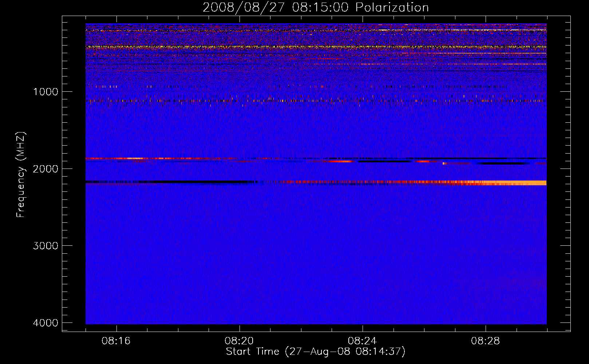The height and width of the screenshot is (364, 589).
Task: Click the 3000 frequency tick label
Action: [x=46, y=246]
